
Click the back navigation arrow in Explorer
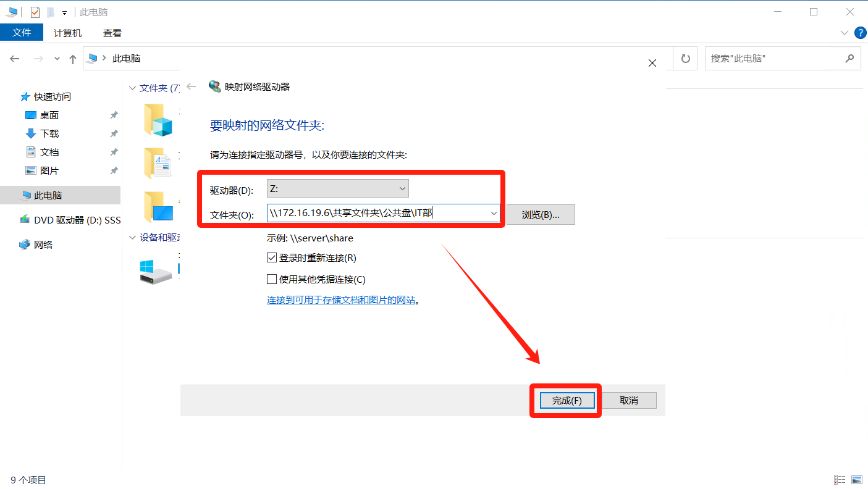[x=15, y=59]
